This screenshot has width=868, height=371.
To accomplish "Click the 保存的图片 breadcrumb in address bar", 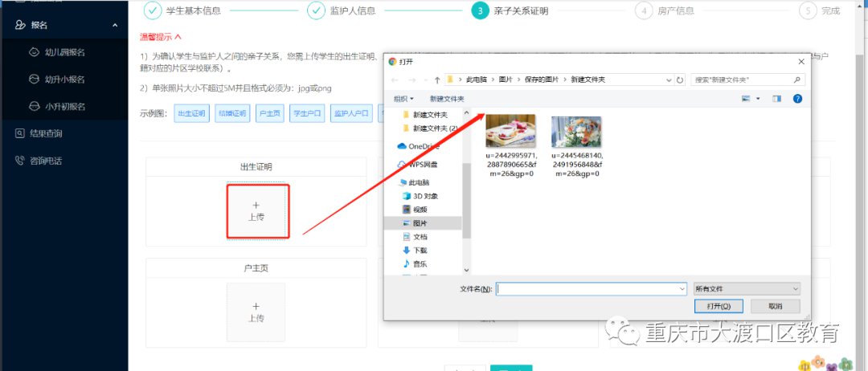I will [x=542, y=79].
